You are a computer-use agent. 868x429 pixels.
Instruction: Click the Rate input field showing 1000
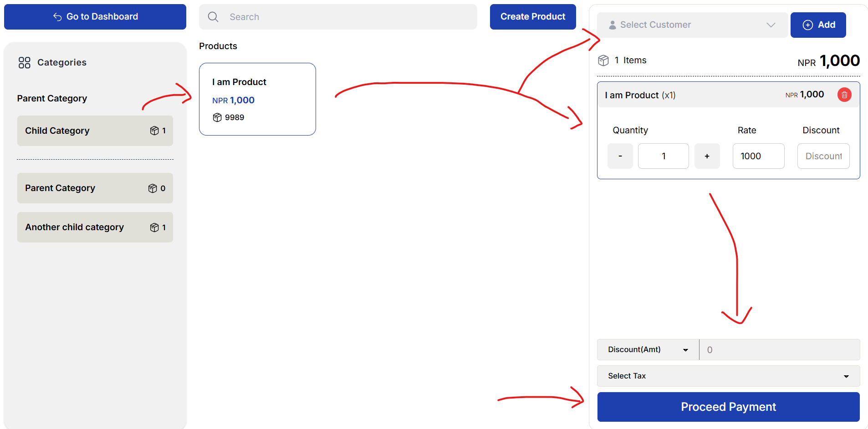758,156
